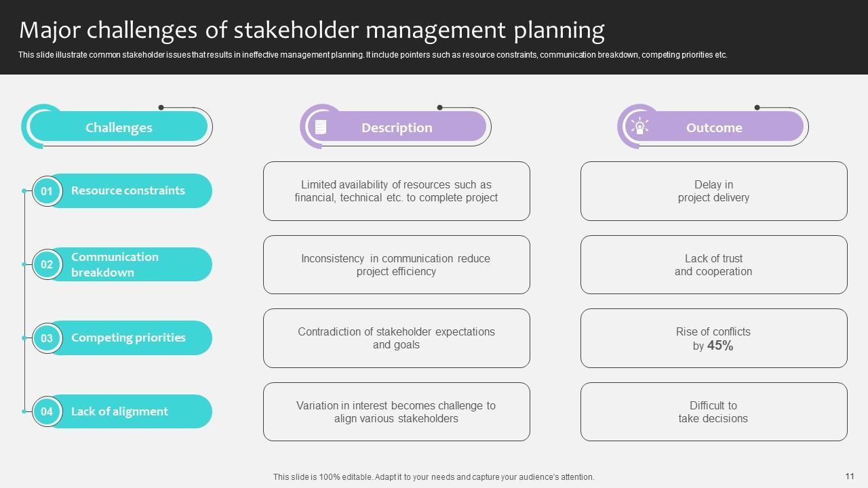Image resolution: width=868 pixels, height=488 pixels.
Task: Select the 'Difficult to take decisions' outcome box
Action: (713, 412)
